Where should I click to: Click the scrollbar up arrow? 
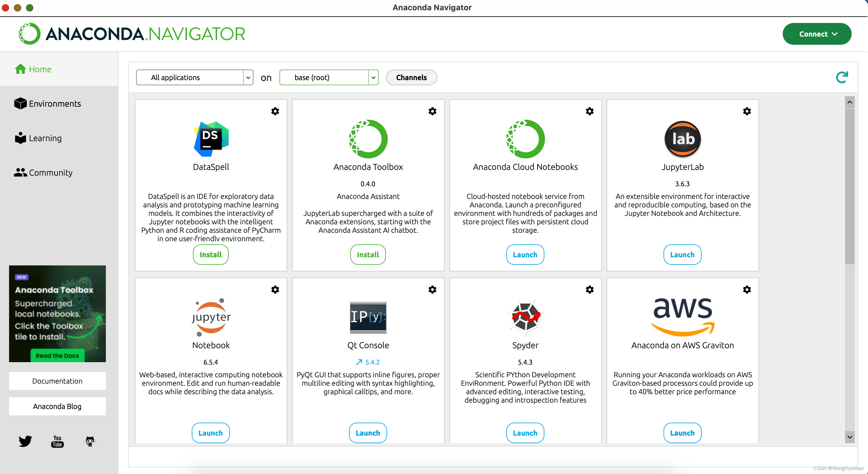[x=850, y=102]
